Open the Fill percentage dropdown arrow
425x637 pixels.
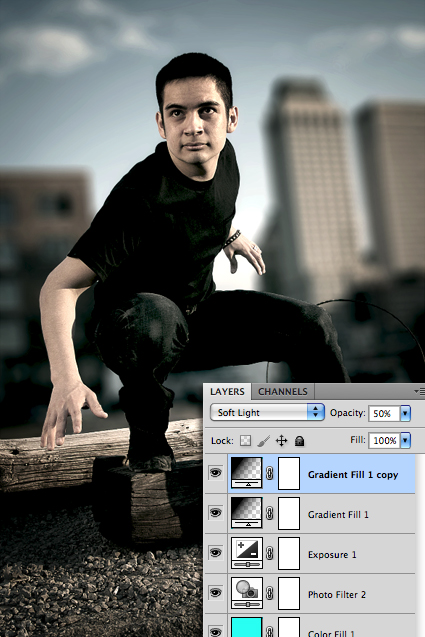[x=405, y=440]
